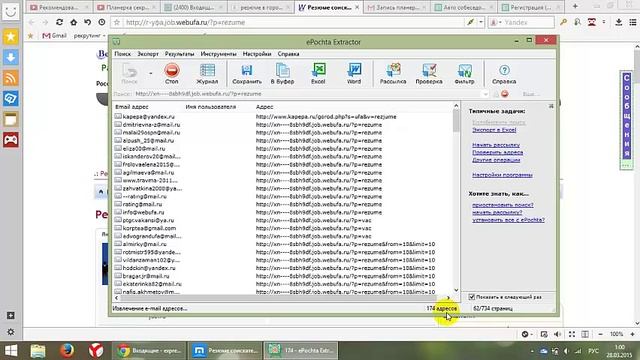The image size is (640, 360).
Task: Click the browser address bar URL
Action: click(185, 22)
